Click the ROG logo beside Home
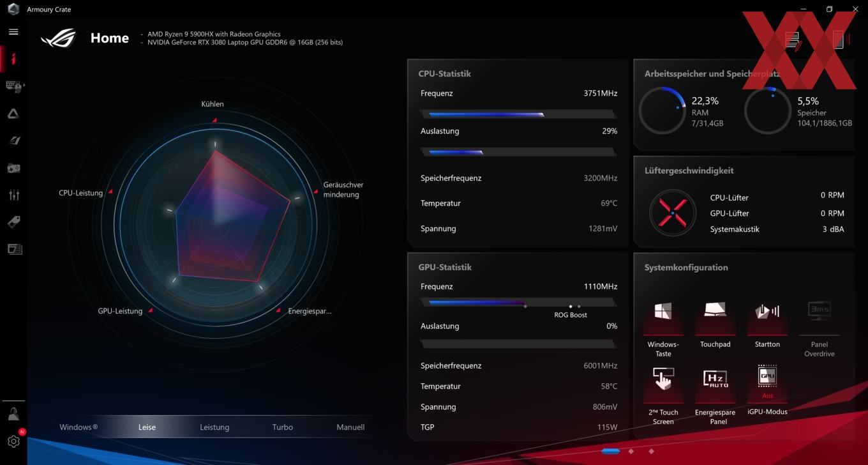The image size is (868, 465). (58, 38)
